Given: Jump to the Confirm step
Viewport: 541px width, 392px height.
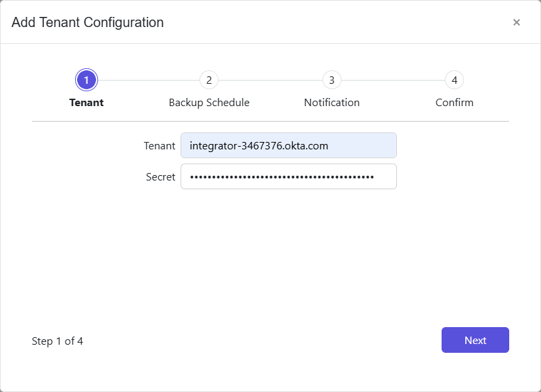Looking at the screenshot, I should pyautogui.click(x=454, y=102).
